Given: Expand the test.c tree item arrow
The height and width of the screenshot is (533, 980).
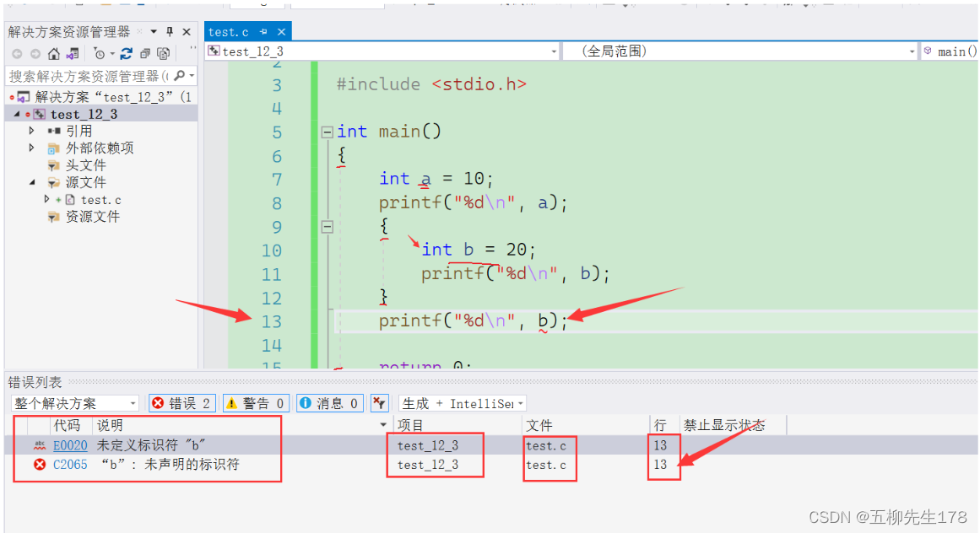Looking at the screenshot, I should 46,199.
